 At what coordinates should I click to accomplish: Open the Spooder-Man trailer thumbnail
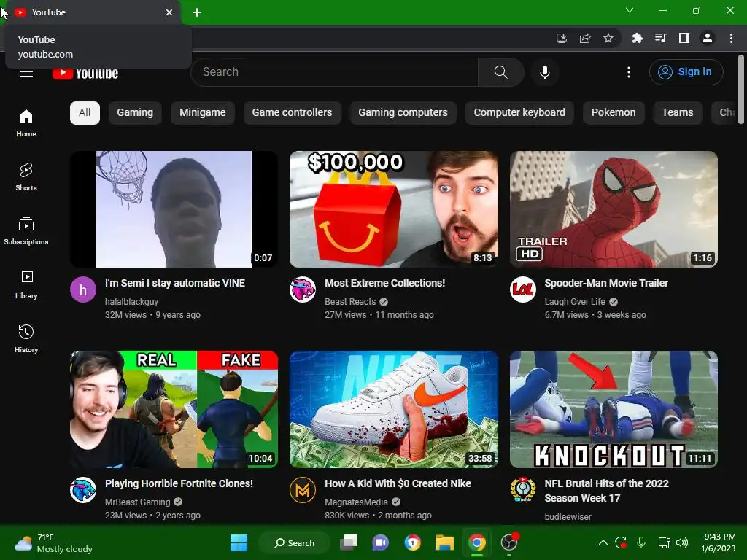point(614,209)
